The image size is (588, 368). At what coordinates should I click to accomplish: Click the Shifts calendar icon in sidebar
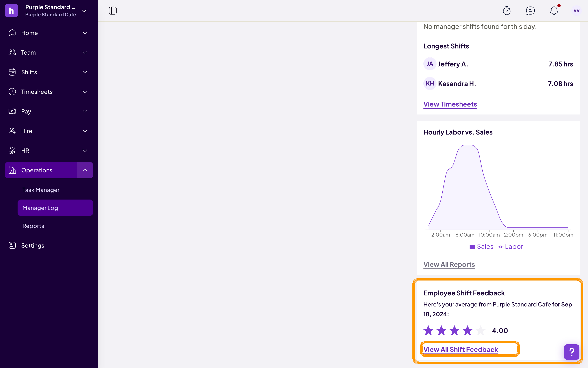(x=12, y=72)
